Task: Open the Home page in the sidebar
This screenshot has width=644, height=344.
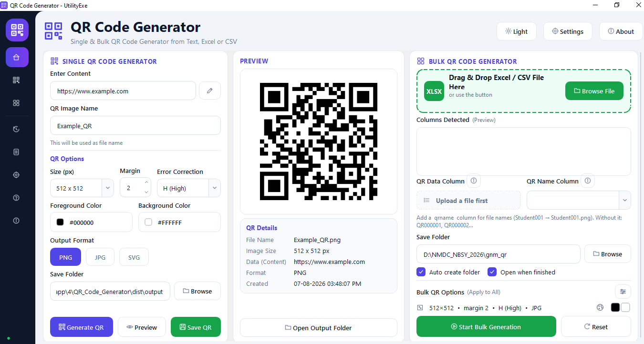Action: pos(17,57)
